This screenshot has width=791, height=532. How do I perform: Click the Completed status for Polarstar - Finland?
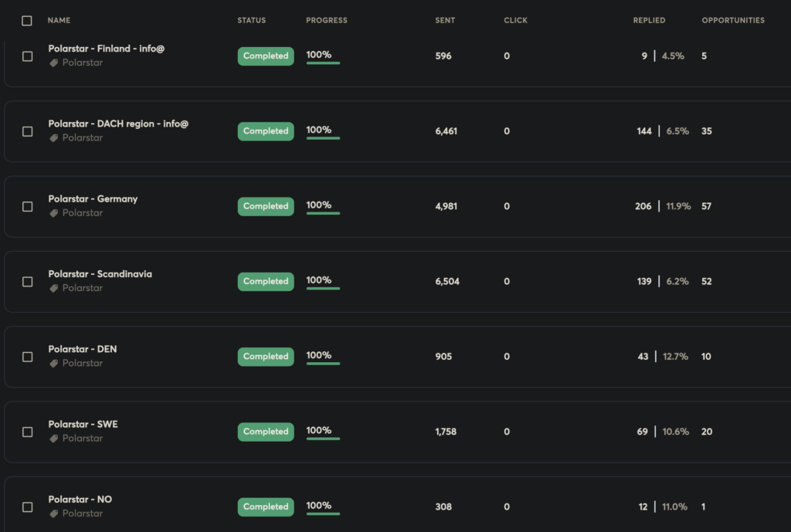pyautogui.click(x=266, y=56)
